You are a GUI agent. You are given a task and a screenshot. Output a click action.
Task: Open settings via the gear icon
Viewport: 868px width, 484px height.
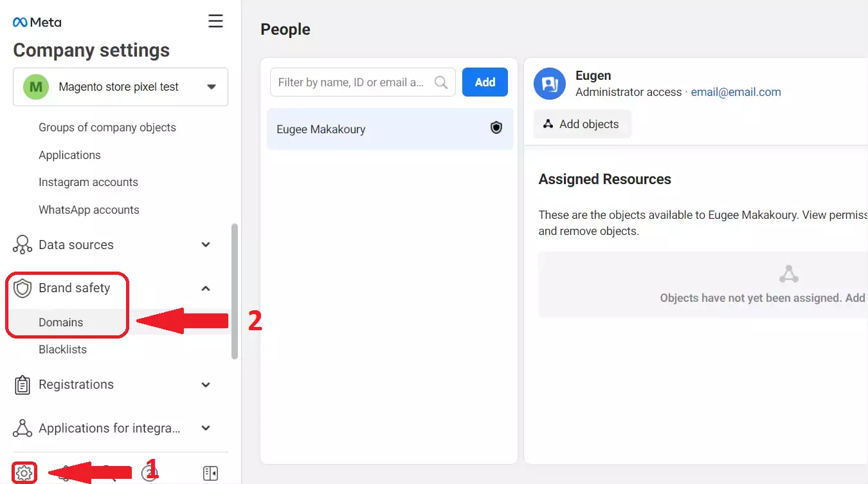(x=24, y=473)
